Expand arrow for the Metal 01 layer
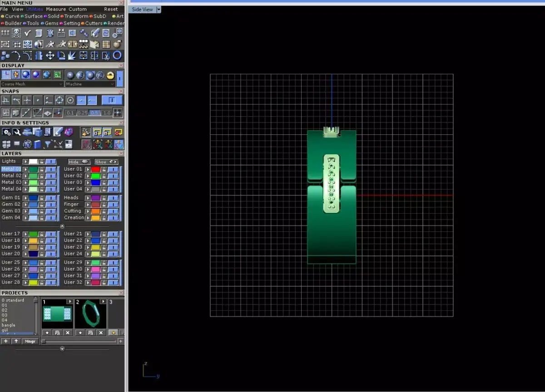The image size is (545, 392). tap(25, 169)
